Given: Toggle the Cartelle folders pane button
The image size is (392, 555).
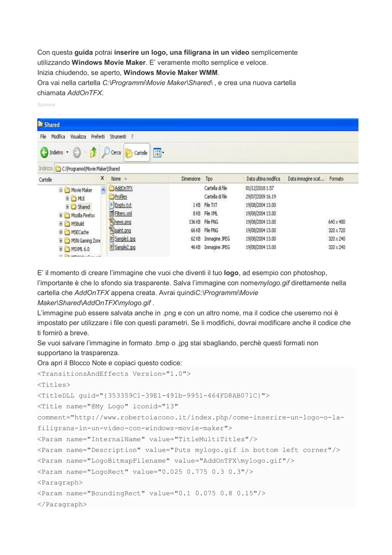Looking at the screenshot, I should coord(136,152).
